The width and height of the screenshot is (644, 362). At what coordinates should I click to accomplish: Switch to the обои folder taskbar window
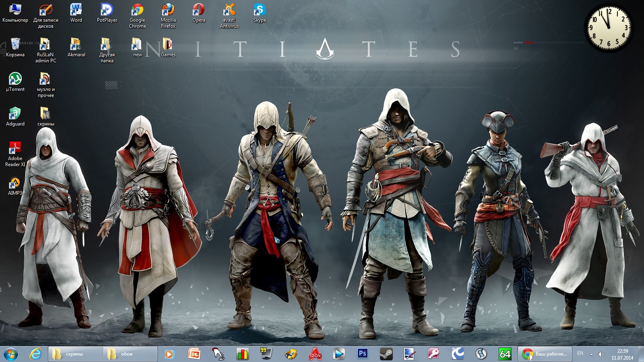[130, 354]
